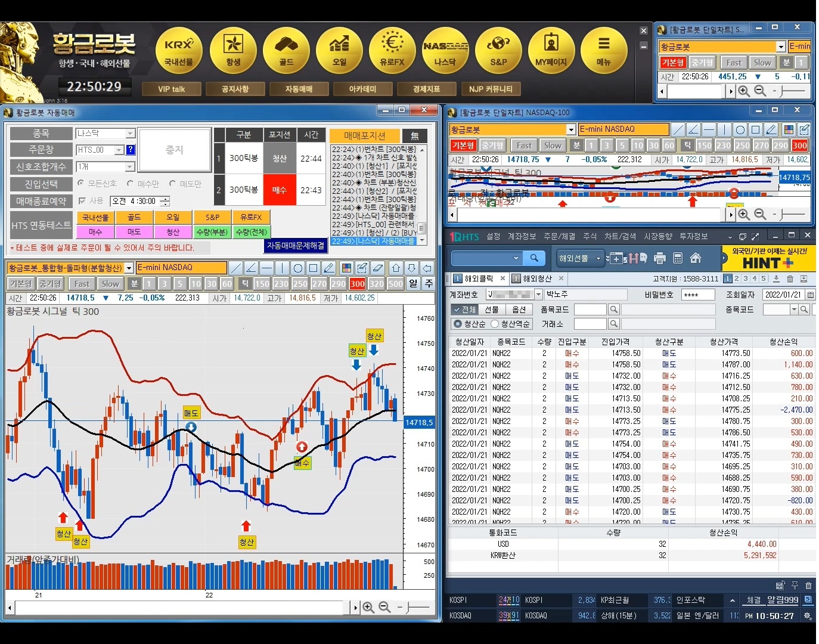Click the large 중지 stop button
The width and height of the screenshot is (819, 644).
coord(175,150)
